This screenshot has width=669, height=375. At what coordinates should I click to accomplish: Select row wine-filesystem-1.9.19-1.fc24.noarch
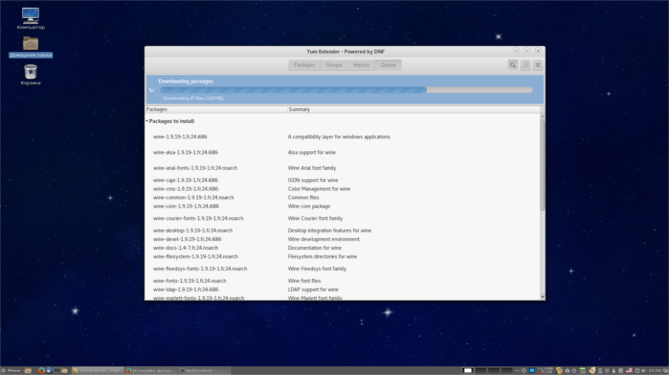point(343,256)
